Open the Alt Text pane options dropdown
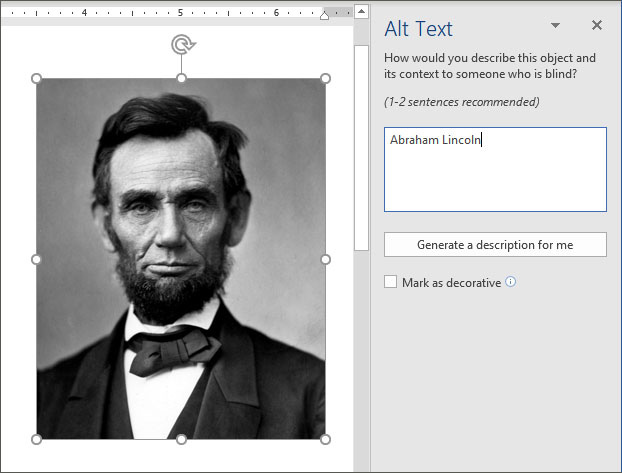Viewport: 622px width, 473px height. (555, 25)
